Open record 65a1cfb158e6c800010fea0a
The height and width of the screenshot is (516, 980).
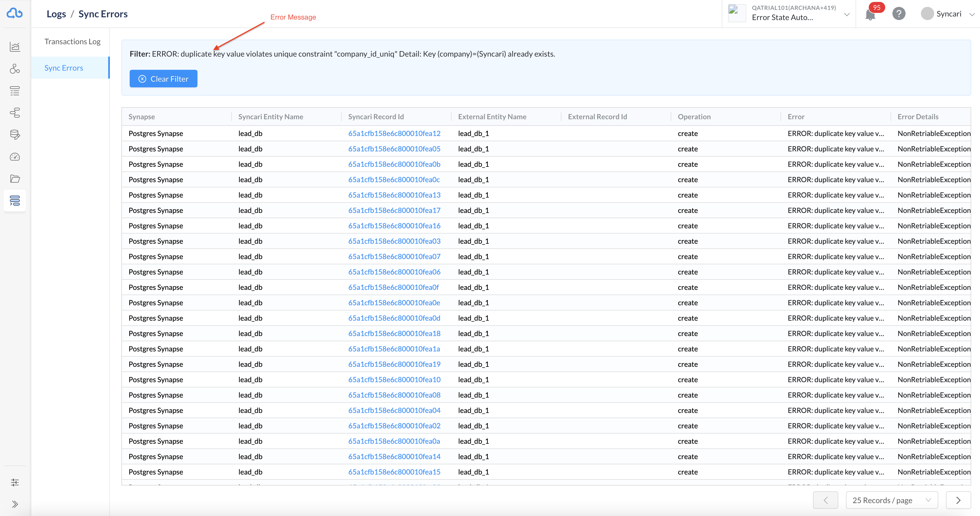(x=394, y=442)
